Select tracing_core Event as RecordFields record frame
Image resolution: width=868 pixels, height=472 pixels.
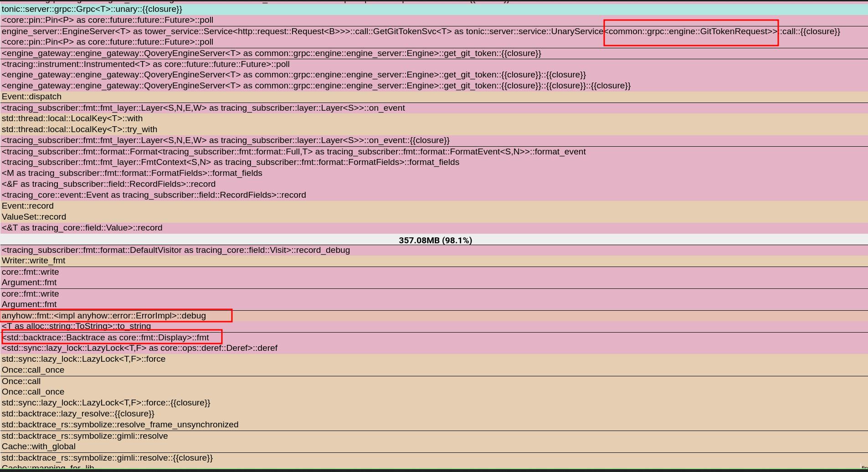coord(434,195)
